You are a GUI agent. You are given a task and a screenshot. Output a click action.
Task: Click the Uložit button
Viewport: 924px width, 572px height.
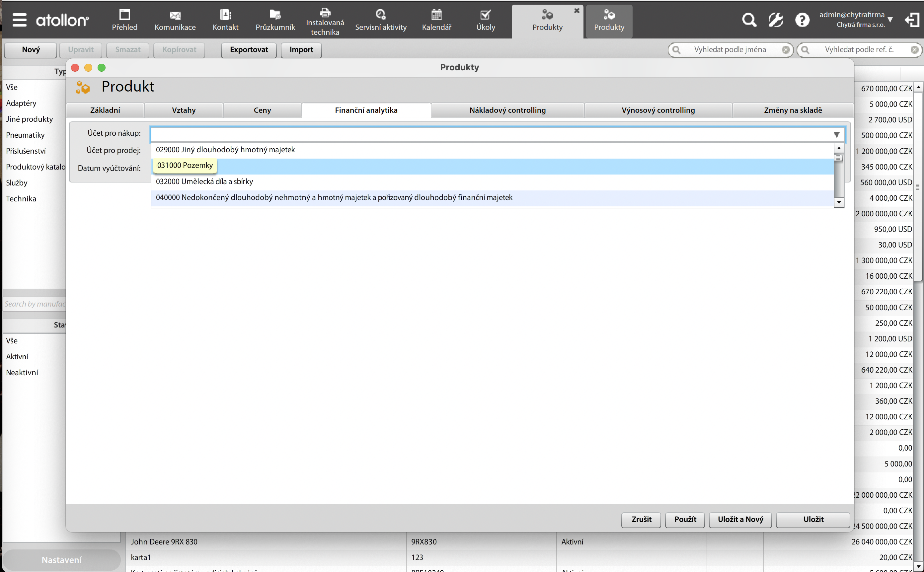tap(813, 520)
